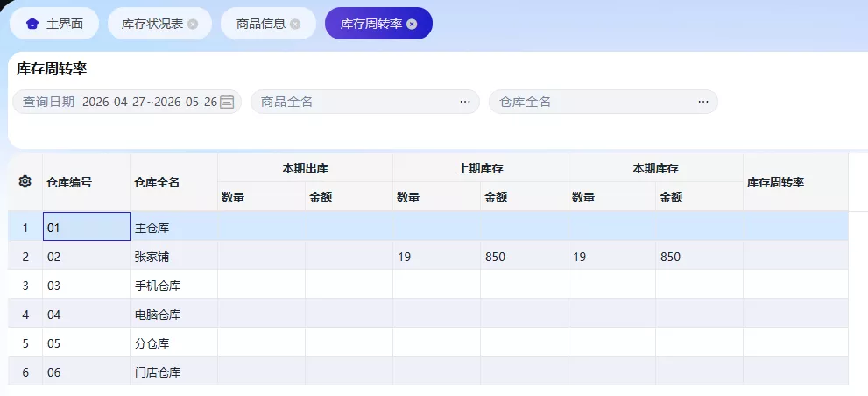868x396 pixels.
Task: Switch to 主界面 tab
Action: (54, 24)
